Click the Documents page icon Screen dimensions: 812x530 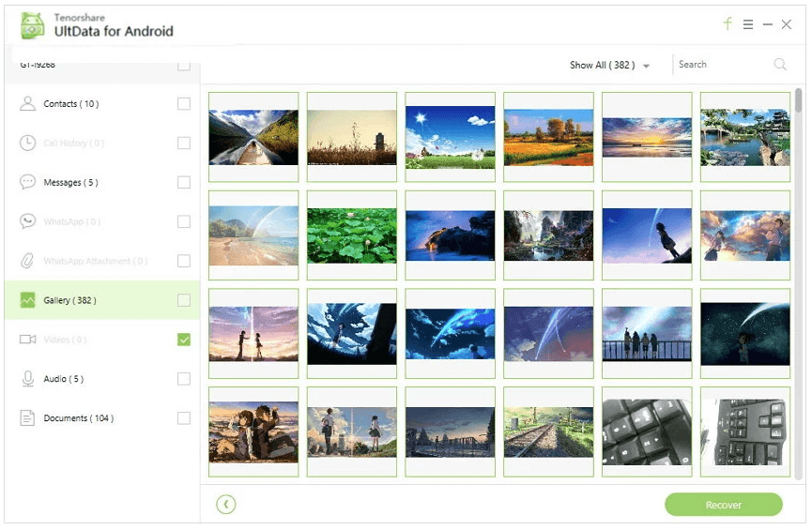(x=27, y=418)
